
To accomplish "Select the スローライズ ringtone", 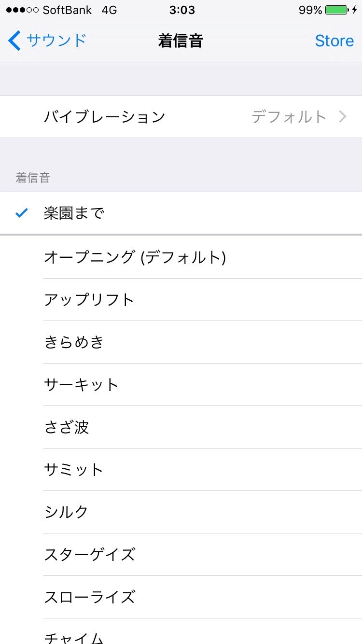I will (181, 597).
